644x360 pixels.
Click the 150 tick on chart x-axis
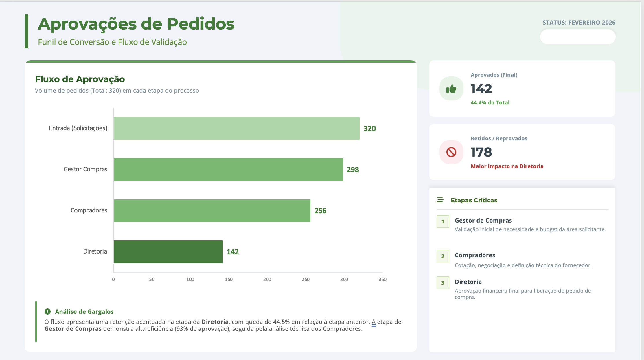coord(229,279)
